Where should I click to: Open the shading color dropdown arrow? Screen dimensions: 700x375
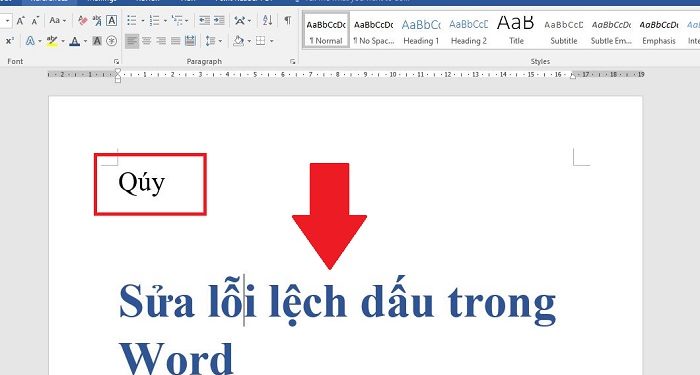[249, 42]
